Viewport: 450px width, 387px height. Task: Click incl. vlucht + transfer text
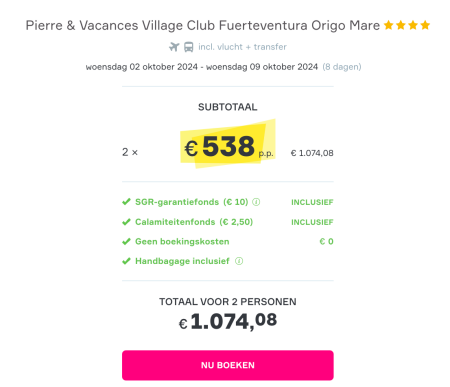pyautogui.click(x=242, y=47)
